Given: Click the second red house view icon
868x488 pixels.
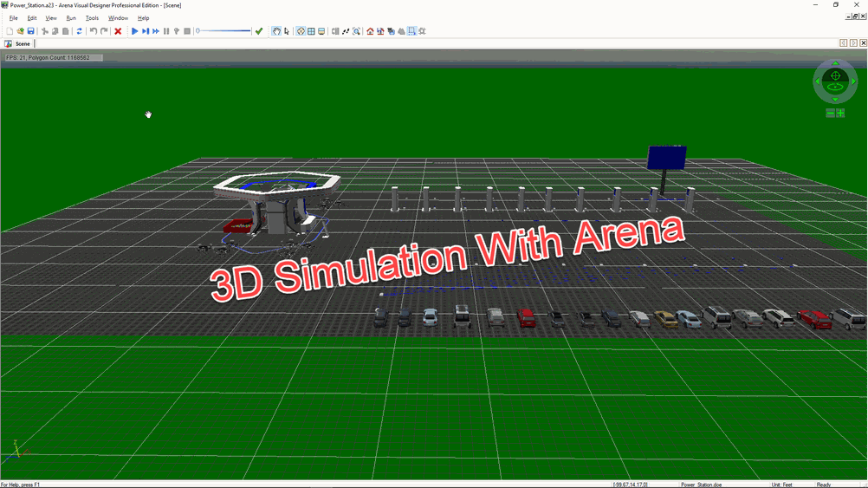Looking at the screenshot, I should click(x=380, y=31).
